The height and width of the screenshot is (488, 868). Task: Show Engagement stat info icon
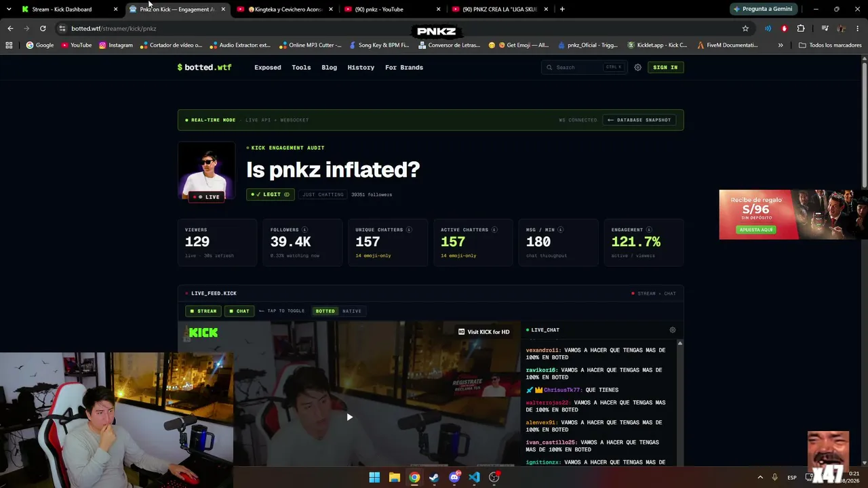coord(649,230)
